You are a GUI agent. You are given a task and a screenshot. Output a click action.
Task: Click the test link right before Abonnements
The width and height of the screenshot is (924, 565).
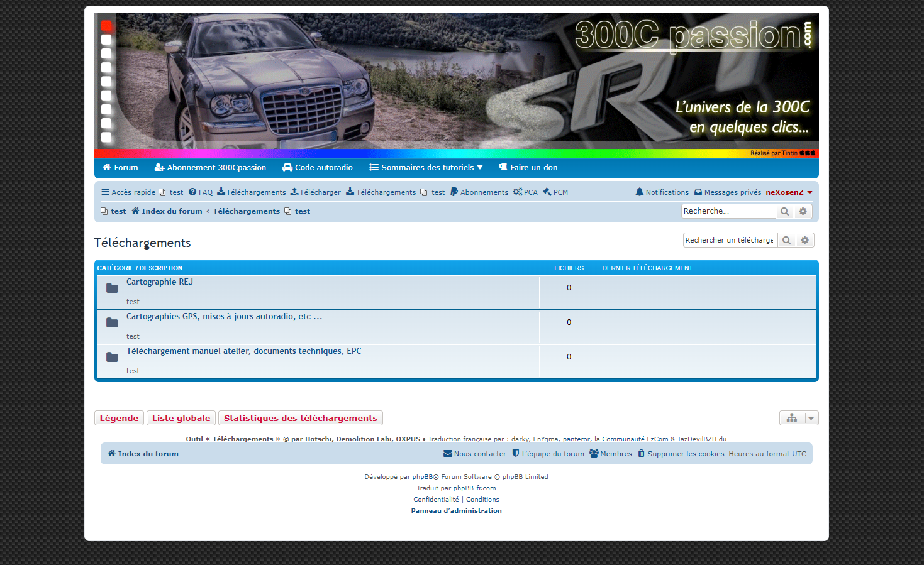(x=433, y=192)
